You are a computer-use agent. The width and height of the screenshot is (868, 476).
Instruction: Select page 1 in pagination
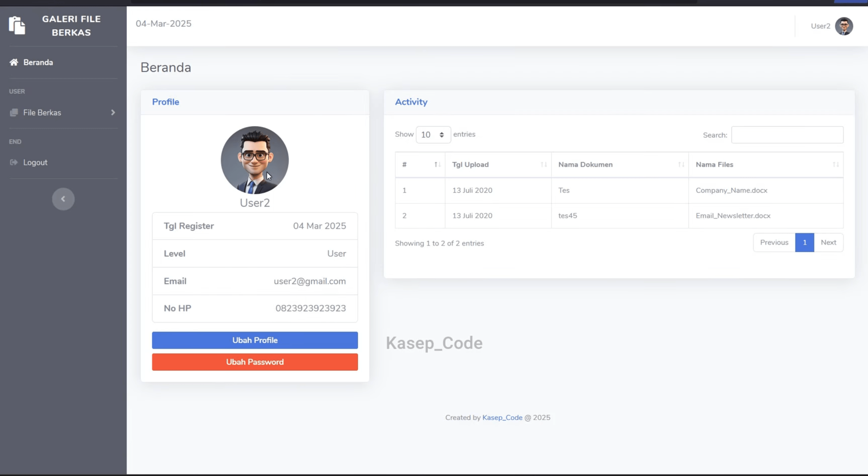(x=805, y=242)
